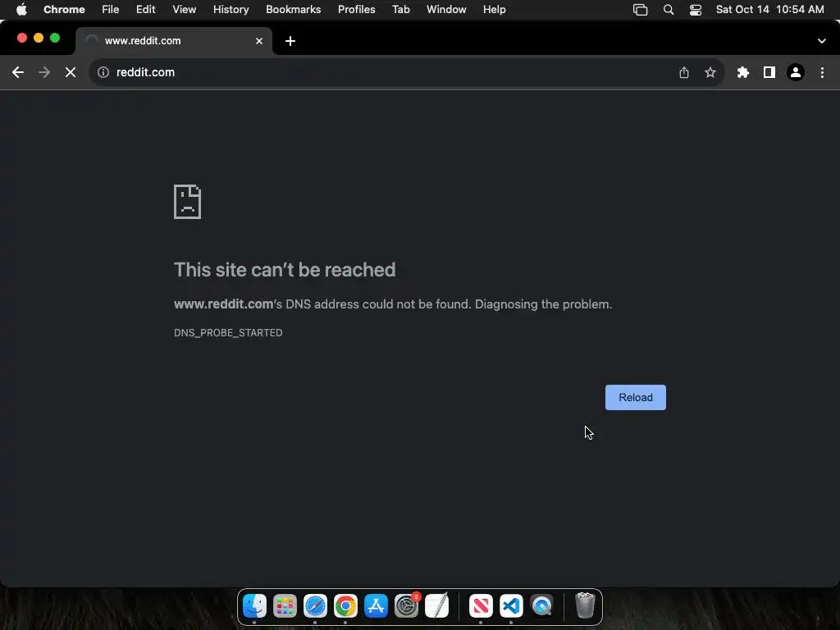Click the green fullscreen window button
This screenshot has height=630, width=840.
point(55,38)
